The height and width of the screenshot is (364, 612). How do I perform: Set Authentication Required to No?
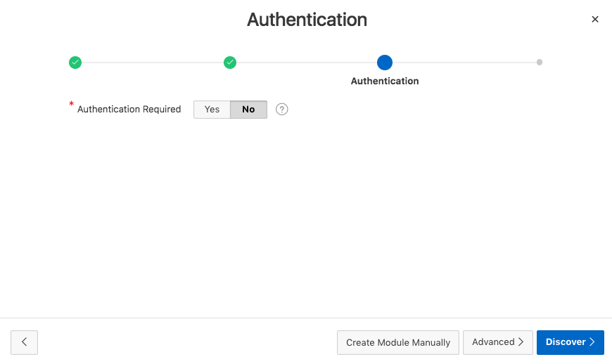click(248, 110)
